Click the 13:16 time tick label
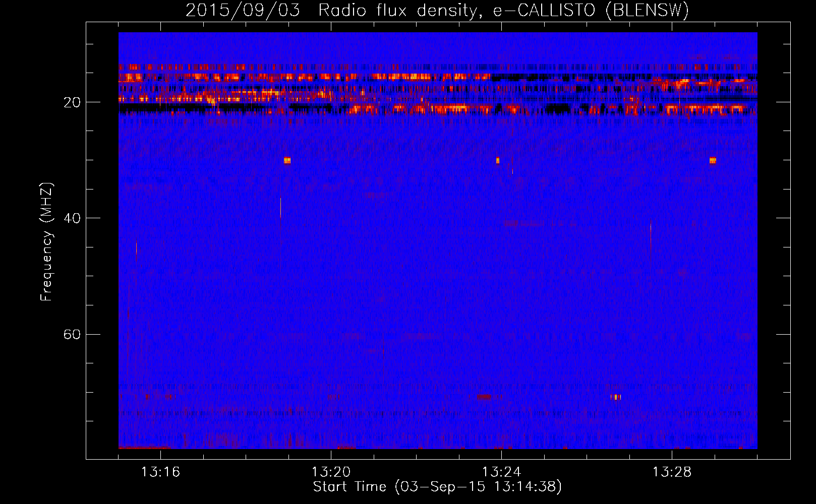 [x=160, y=472]
